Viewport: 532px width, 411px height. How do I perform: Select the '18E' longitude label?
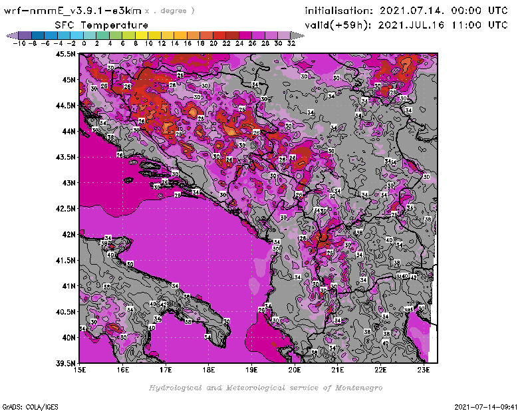pyautogui.click(x=209, y=370)
